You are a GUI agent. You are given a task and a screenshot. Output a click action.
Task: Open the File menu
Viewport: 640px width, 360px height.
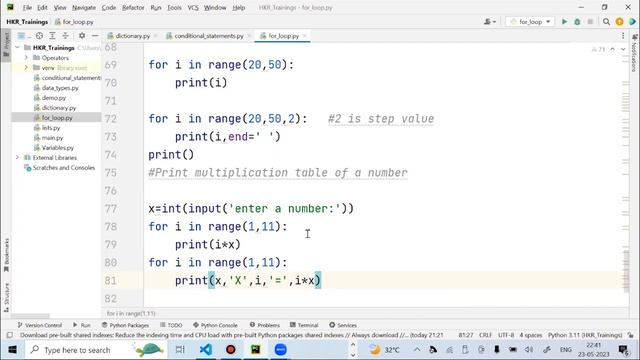[27, 7]
